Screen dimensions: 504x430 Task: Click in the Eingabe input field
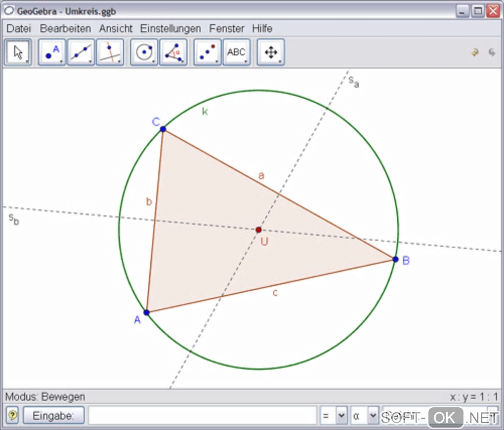[203, 416]
